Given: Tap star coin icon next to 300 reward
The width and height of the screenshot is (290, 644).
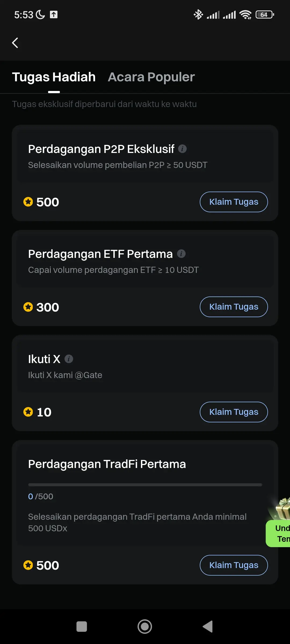Looking at the screenshot, I should (x=28, y=307).
